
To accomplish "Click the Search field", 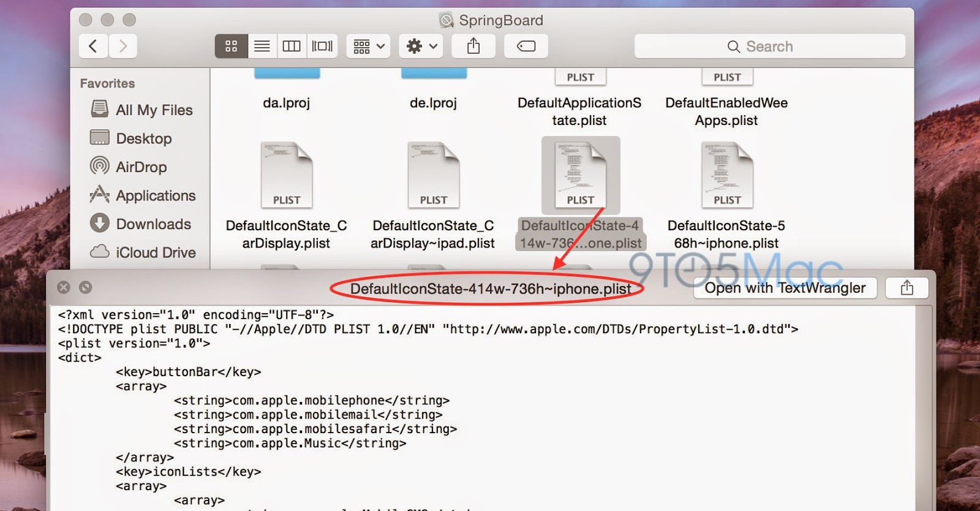I will pos(770,47).
